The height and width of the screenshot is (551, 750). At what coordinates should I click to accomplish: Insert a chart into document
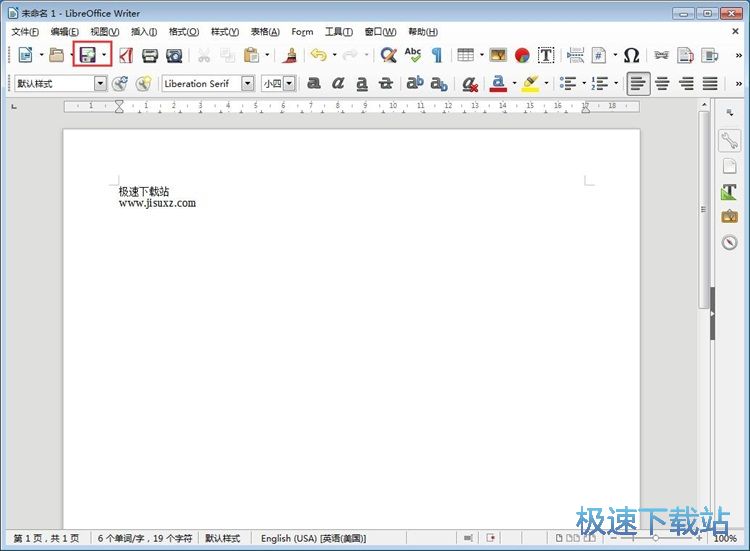[522, 55]
